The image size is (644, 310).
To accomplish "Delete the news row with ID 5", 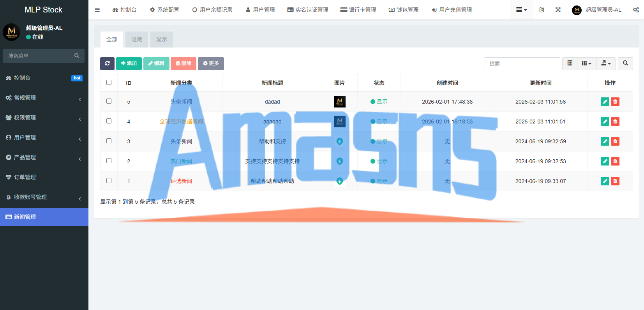I will [x=615, y=102].
